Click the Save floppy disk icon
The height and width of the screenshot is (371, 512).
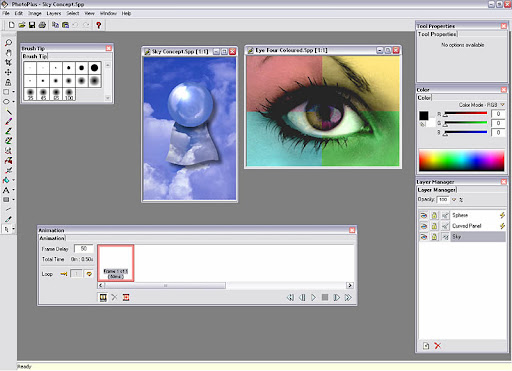tap(32, 25)
